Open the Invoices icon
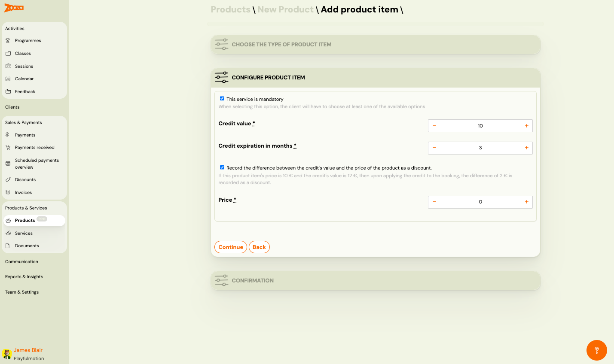614x364 pixels. pyautogui.click(x=9, y=192)
